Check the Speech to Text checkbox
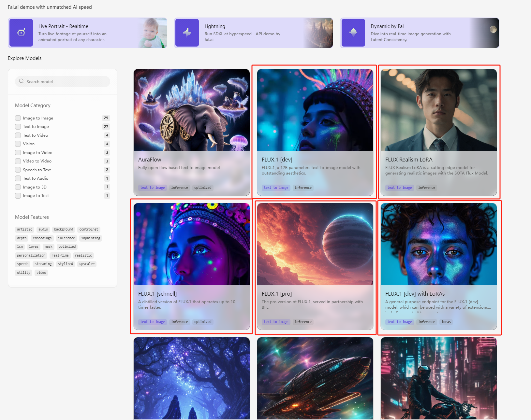The image size is (531, 420). click(18, 170)
